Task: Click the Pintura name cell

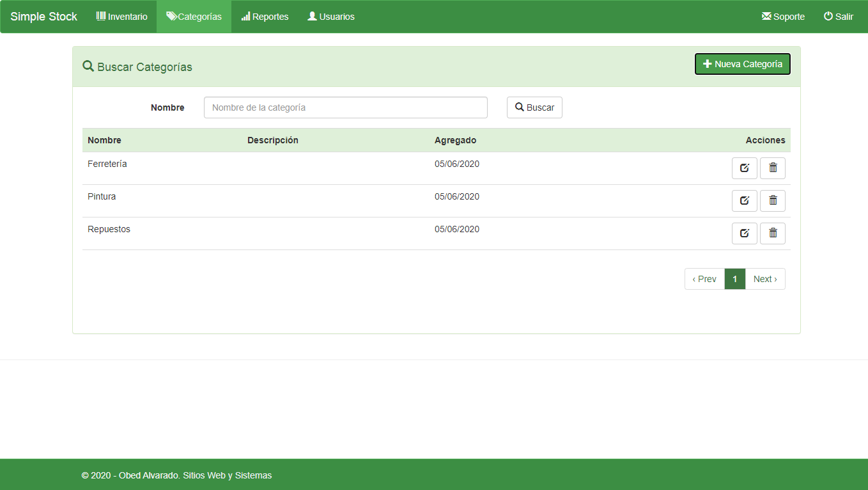Action: (102, 196)
